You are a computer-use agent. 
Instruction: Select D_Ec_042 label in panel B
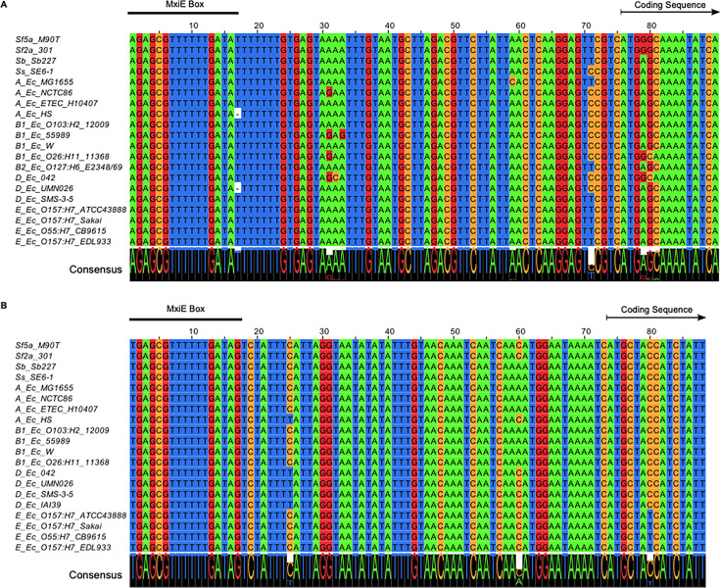point(35,472)
